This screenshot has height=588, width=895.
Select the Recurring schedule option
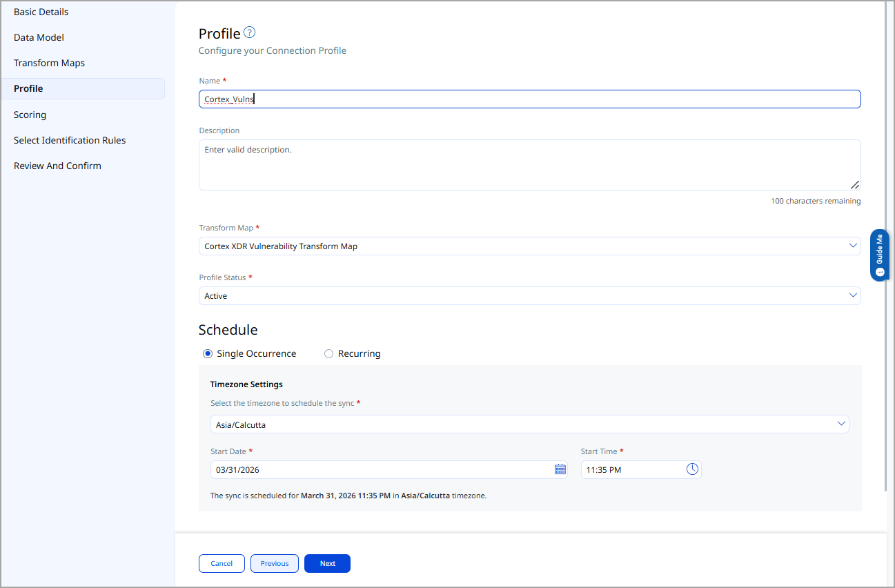(329, 353)
